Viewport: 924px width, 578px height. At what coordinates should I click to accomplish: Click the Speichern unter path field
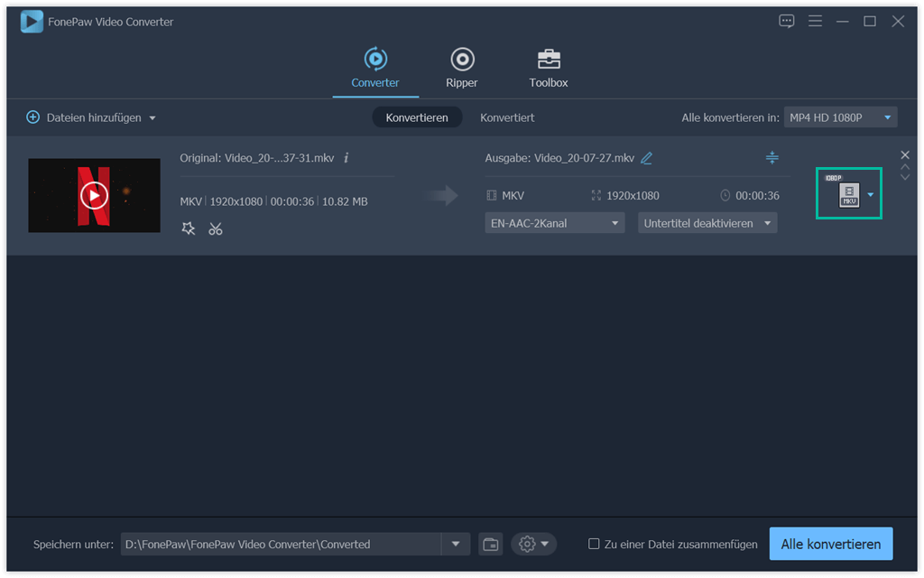click(x=282, y=544)
